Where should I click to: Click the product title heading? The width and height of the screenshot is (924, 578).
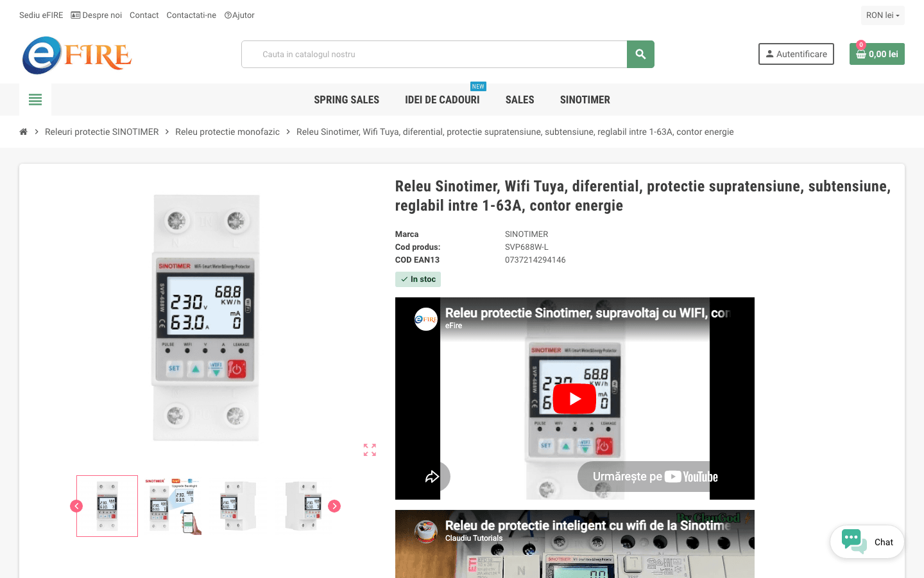643,196
